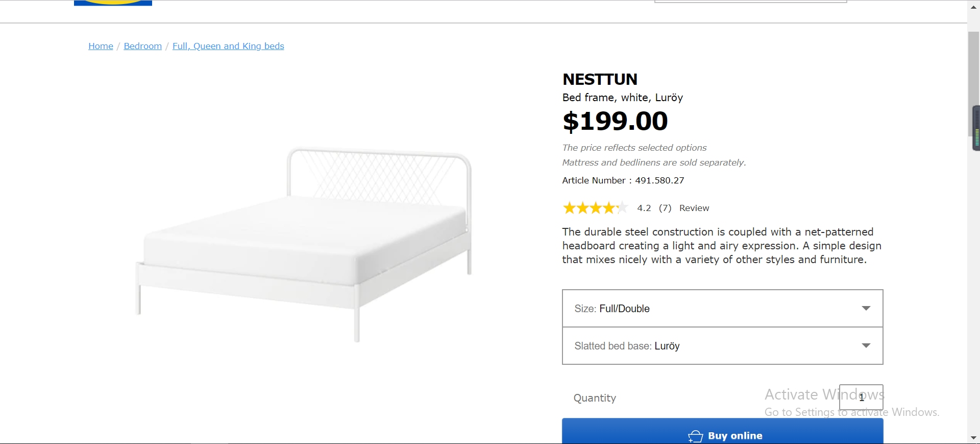Open the Review link
980x444 pixels.
point(694,208)
